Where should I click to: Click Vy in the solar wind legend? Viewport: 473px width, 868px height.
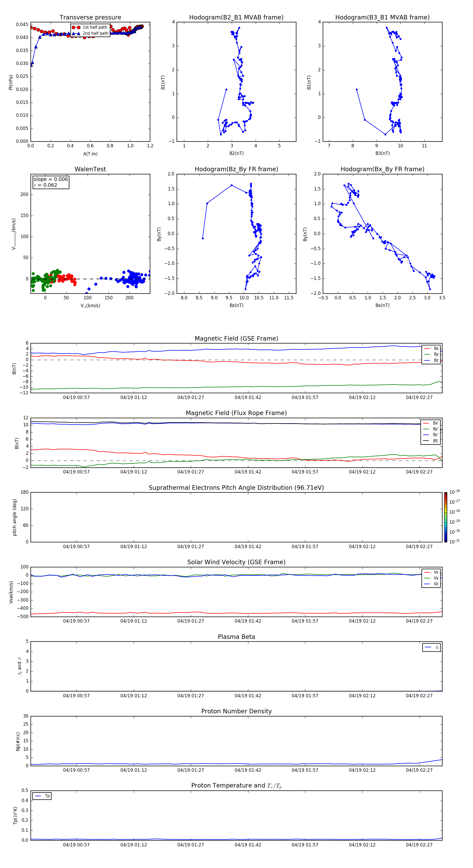point(431,578)
